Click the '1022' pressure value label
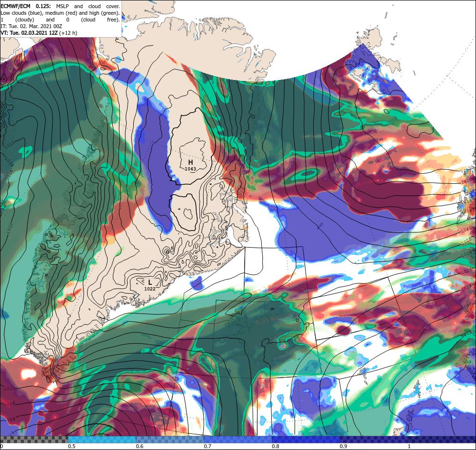476x450 pixels. [x=150, y=289]
